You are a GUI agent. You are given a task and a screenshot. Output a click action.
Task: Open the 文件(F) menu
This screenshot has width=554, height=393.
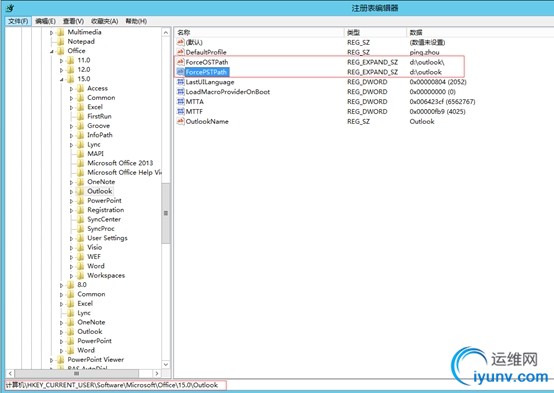click(x=18, y=21)
